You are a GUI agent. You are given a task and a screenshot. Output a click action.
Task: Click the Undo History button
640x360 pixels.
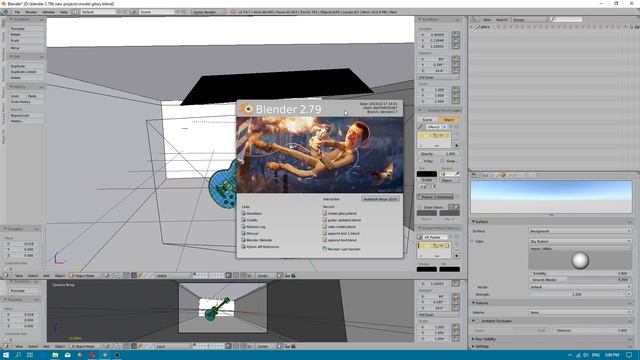tap(26, 102)
